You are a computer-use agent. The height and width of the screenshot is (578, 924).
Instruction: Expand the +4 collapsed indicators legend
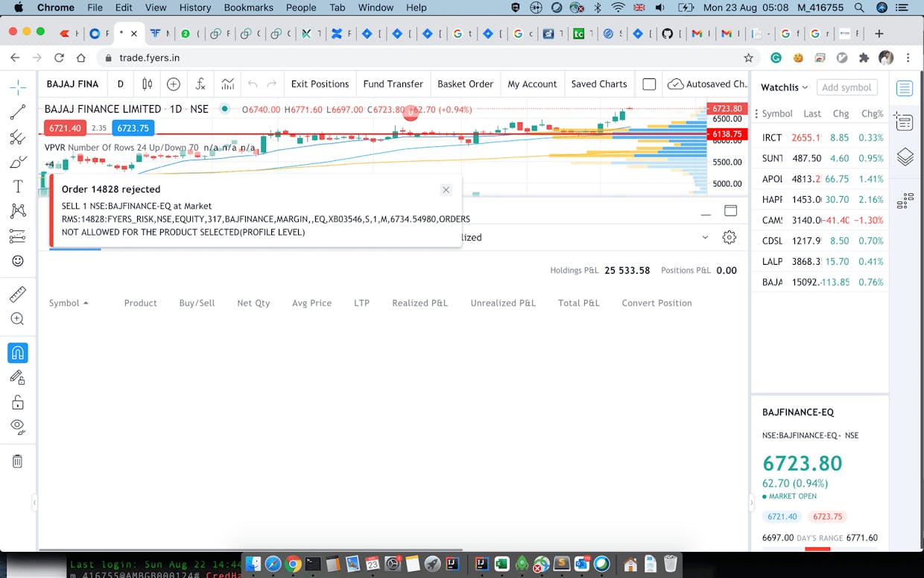point(49,164)
